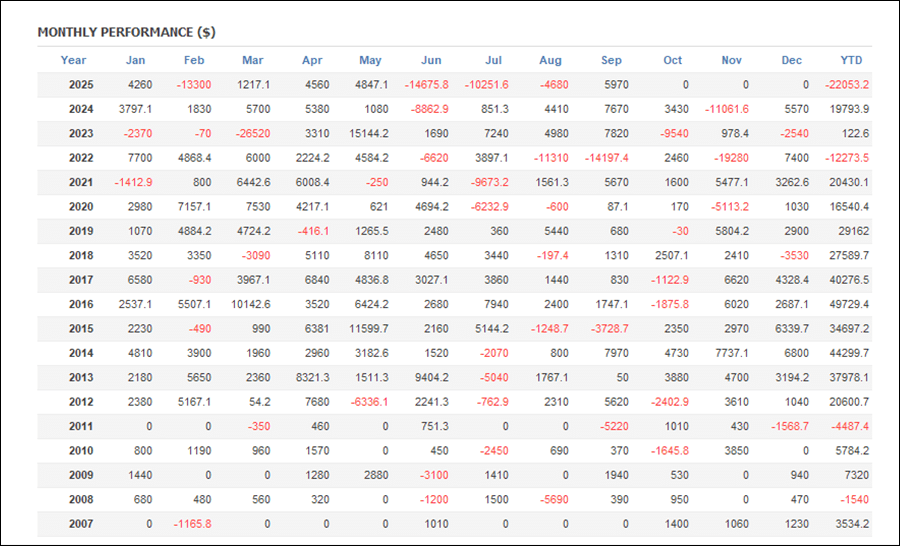Viewport: 900px width, 546px height.
Task: Select the March 2023 value -26520
Action: [253, 134]
